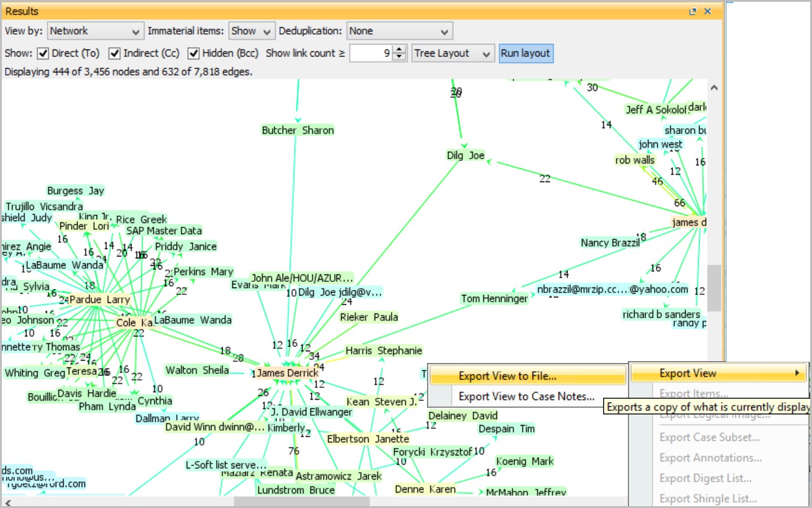Select the L-Soft list server node
This screenshot has height=508, width=812.
226,465
